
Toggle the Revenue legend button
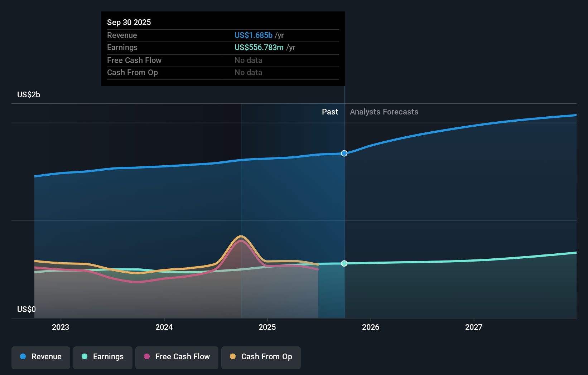coord(41,357)
